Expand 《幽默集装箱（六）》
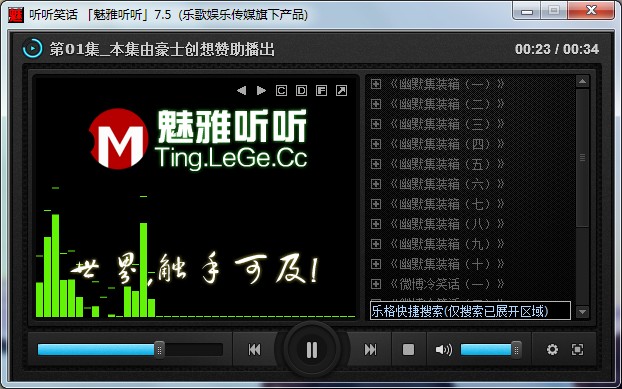This screenshot has width=622, height=389. click(x=376, y=184)
